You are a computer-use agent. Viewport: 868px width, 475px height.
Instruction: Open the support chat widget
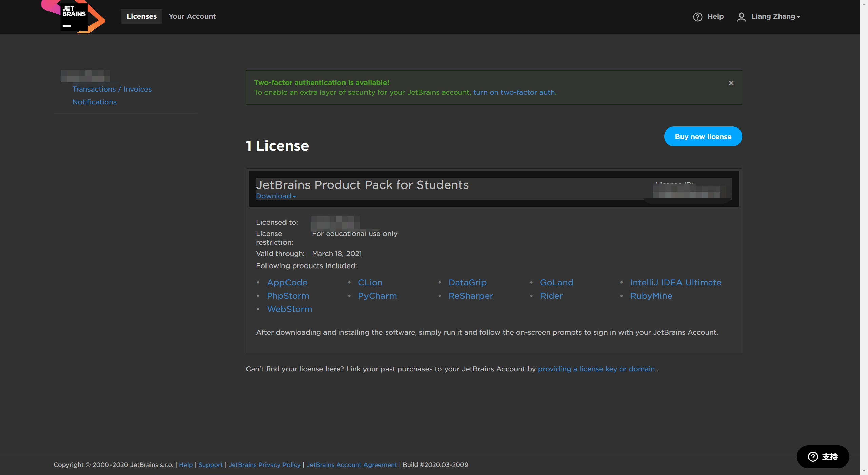click(x=823, y=457)
